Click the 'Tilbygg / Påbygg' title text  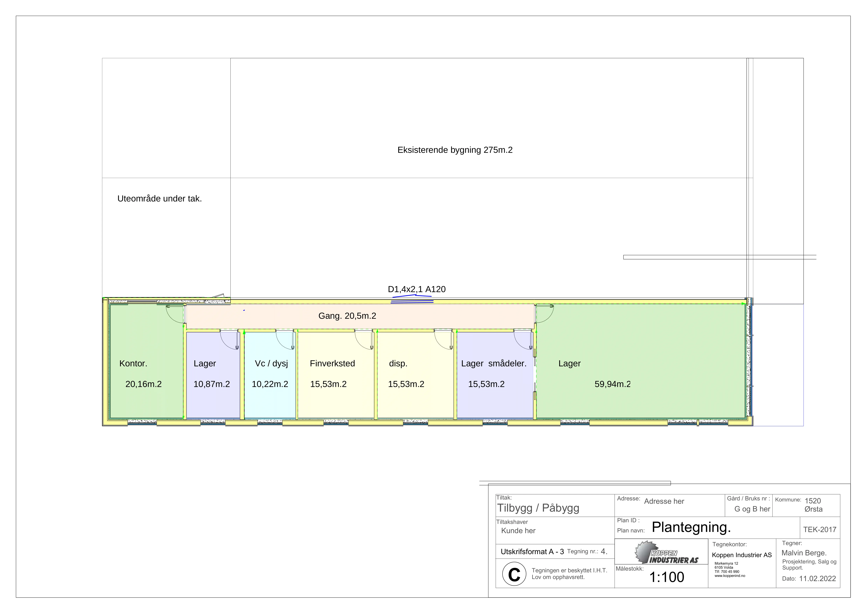point(538,508)
